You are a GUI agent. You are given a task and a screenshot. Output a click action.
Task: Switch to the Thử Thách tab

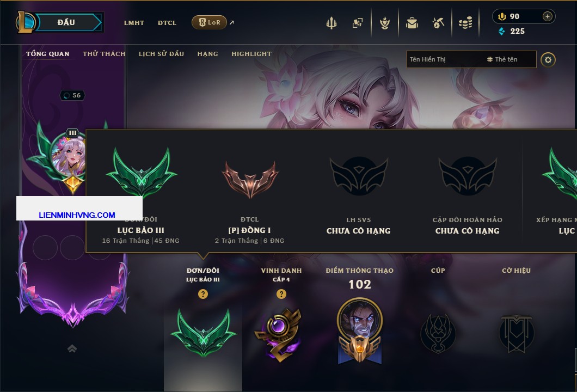tap(104, 54)
